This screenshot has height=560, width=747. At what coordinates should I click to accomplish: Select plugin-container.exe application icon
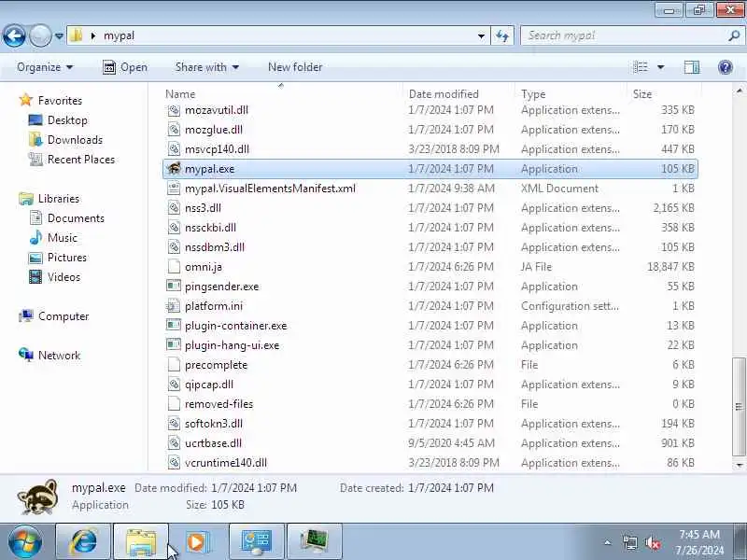coord(174,325)
